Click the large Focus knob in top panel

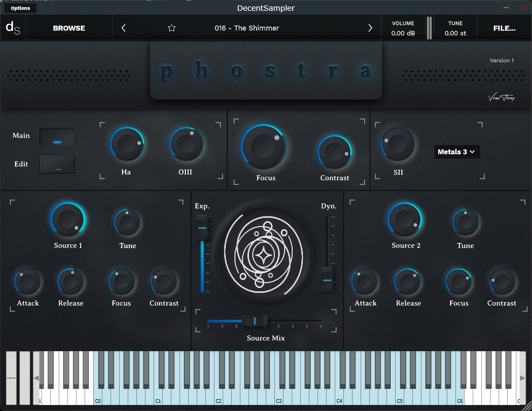[264, 147]
